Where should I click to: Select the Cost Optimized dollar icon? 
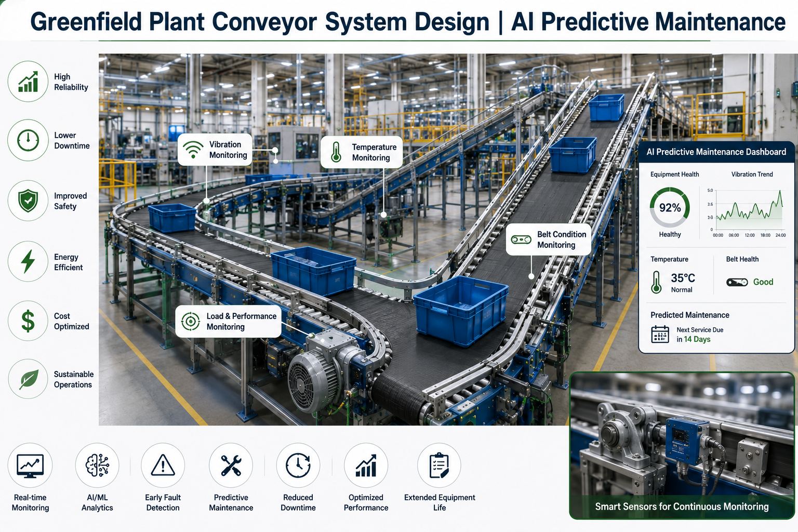28,321
